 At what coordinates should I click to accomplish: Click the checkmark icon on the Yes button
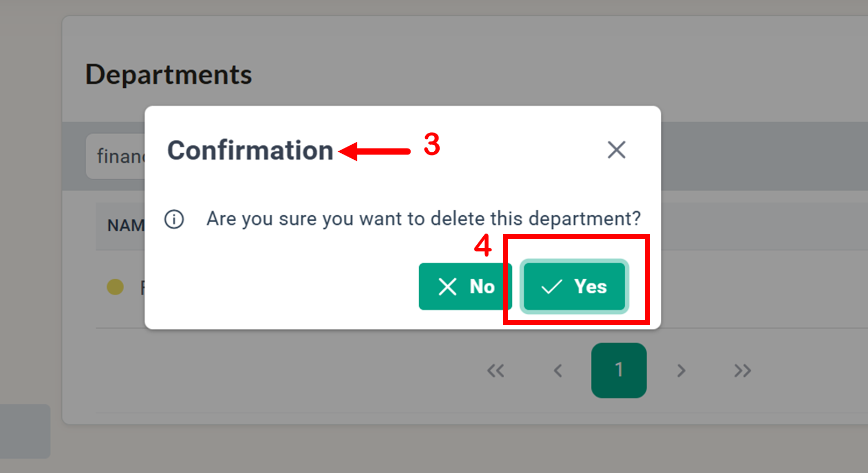coord(552,287)
